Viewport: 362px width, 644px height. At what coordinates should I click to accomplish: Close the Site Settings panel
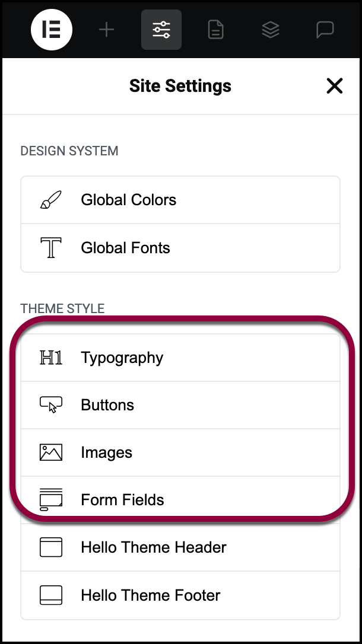pos(335,86)
